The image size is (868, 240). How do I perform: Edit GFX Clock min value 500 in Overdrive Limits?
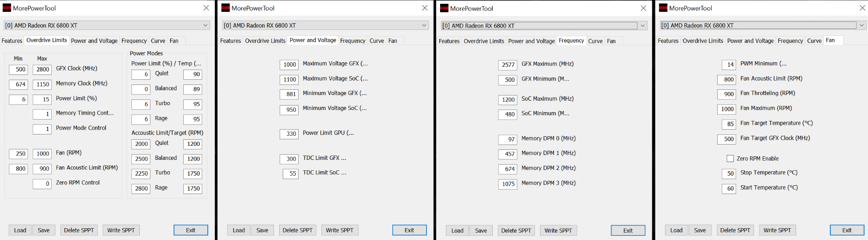[x=18, y=69]
